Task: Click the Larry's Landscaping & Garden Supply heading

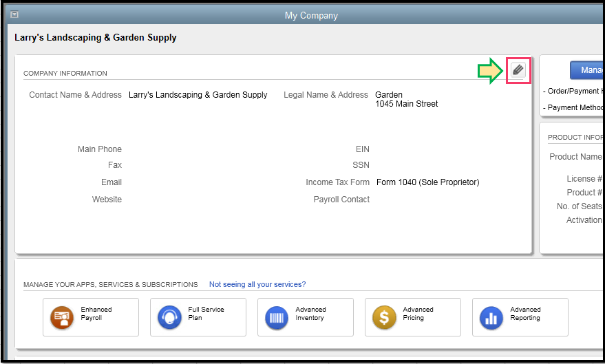Action: 95,37
